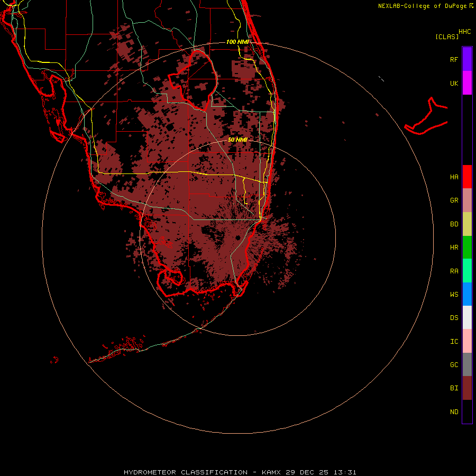The height and width of the screenshot is (476, 476).
Task: Click the DS white legend swatch
Action: 467,317
